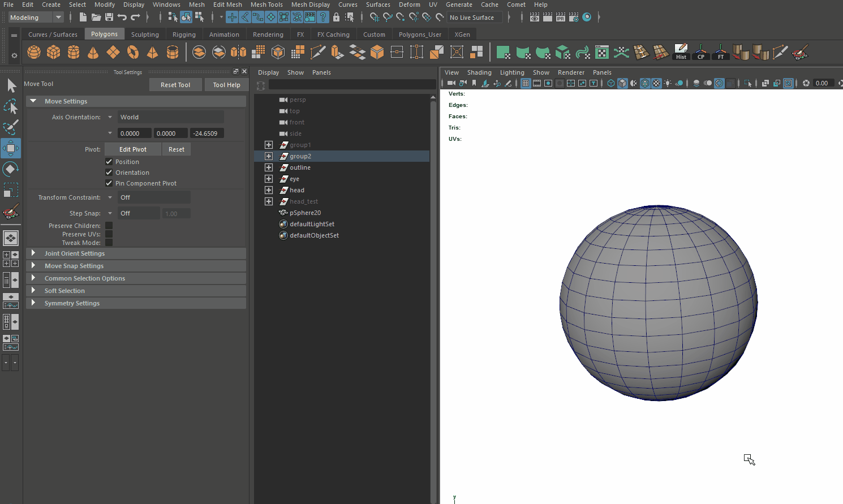Uncheck the Orientation pivot checkbox
The width and height of the screenshot is (843, 504).
click(109, 173)
